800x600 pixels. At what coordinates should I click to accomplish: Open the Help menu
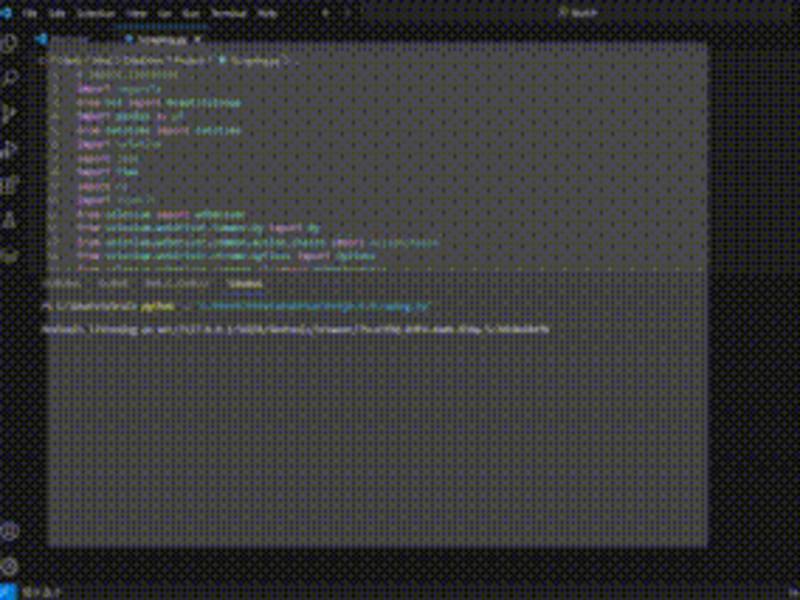267,13
